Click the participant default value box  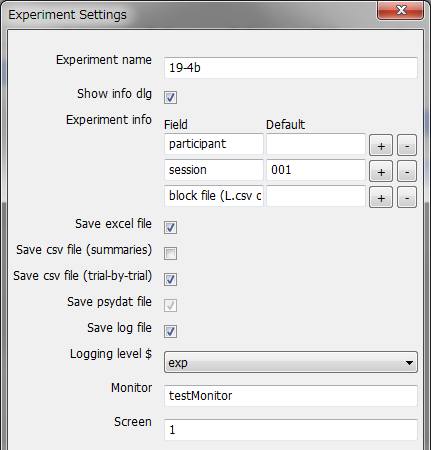click(x=316, y=144)
